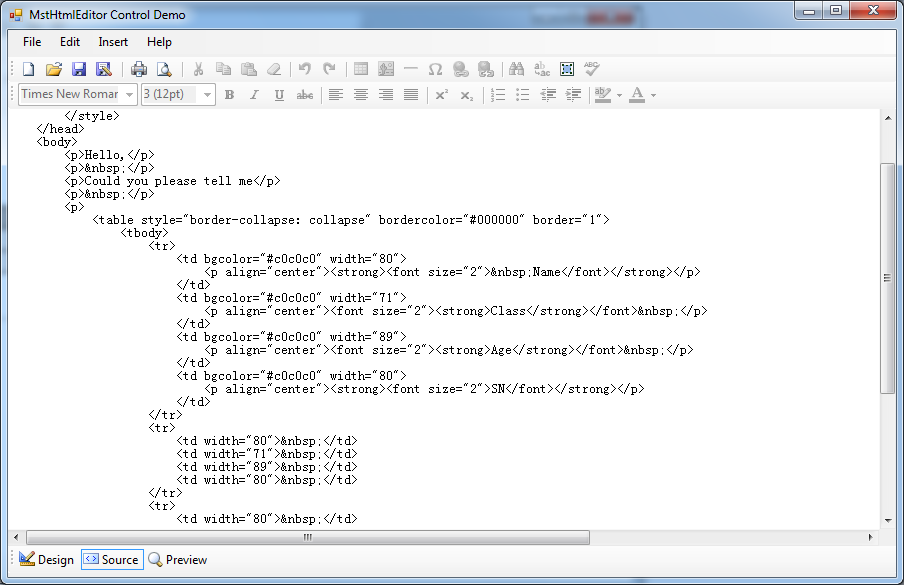Increase the paragraph indent

[x=573, y=95]
